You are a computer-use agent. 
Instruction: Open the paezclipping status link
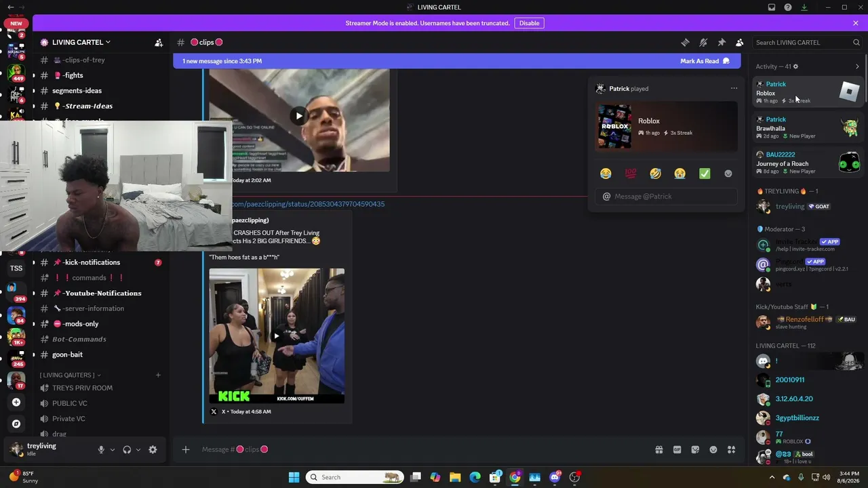tap(308, 204)
